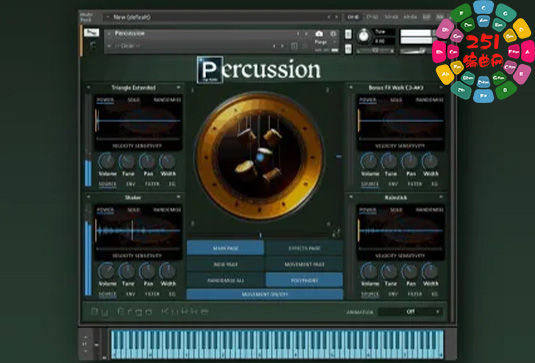
Task: Open sample dropdown arrow for Rainstick
Action: click(x=441, y=197)
